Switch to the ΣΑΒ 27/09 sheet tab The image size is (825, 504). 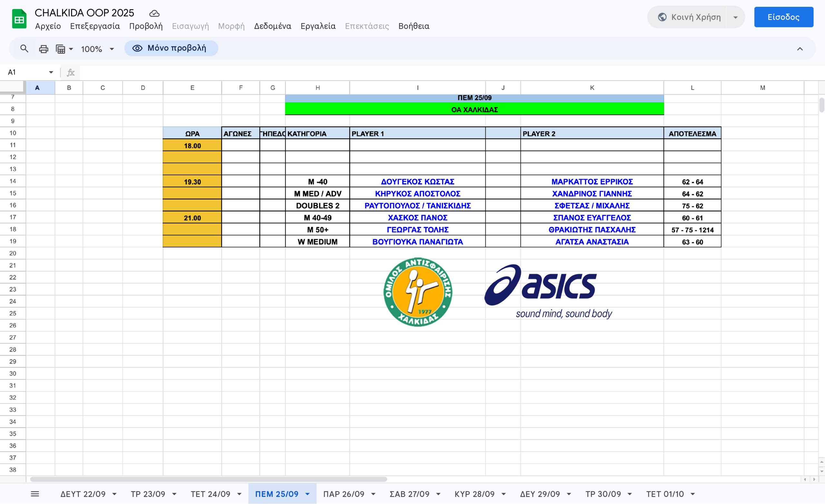(x=409, y=494)
